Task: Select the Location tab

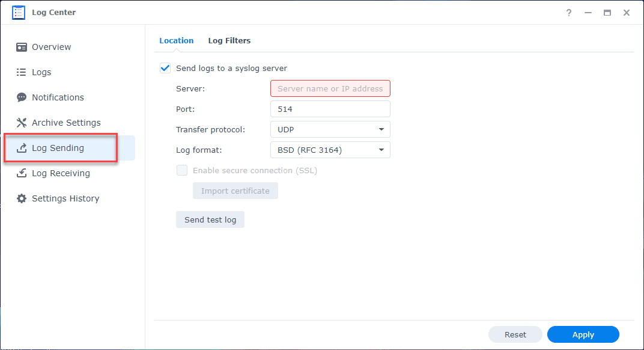Action: tap(176, 41)
